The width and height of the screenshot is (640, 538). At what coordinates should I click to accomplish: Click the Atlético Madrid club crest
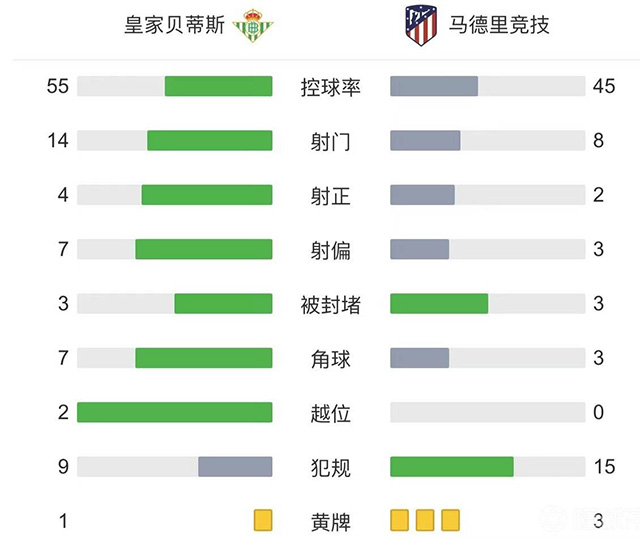[417, 26]
